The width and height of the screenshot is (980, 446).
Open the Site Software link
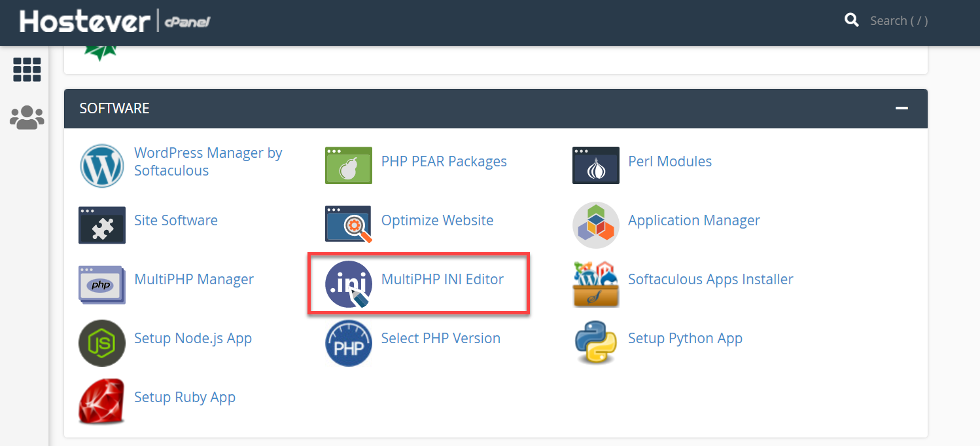coord(176,220)
